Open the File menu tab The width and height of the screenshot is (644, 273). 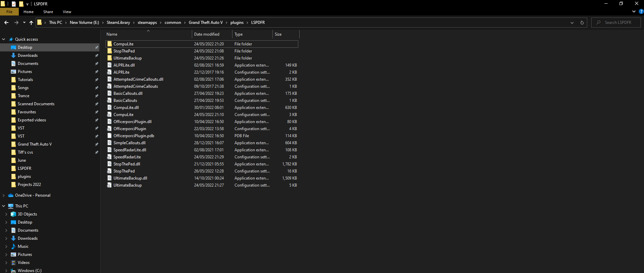pyautogui.click(x=9, y=12)
